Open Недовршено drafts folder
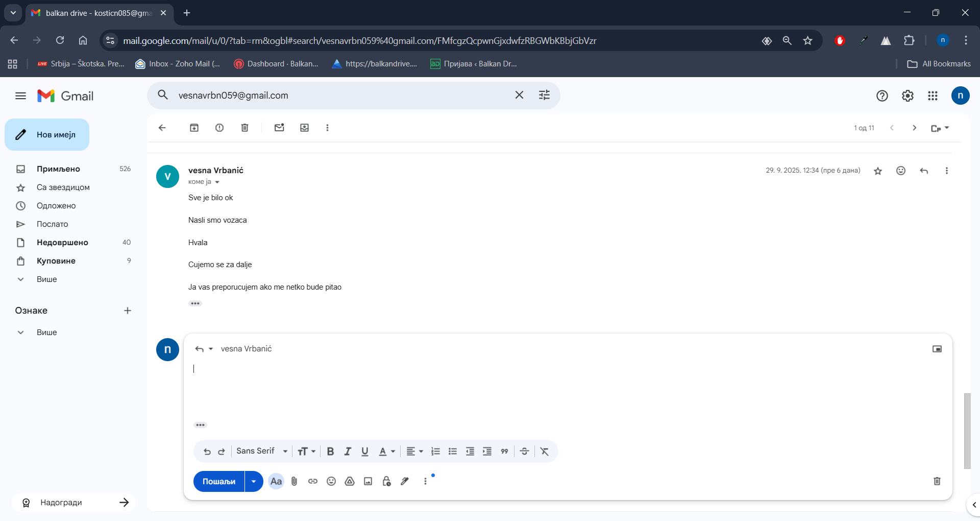The width and height of the screenshot is (980, 521). click(x=62, y=243)
